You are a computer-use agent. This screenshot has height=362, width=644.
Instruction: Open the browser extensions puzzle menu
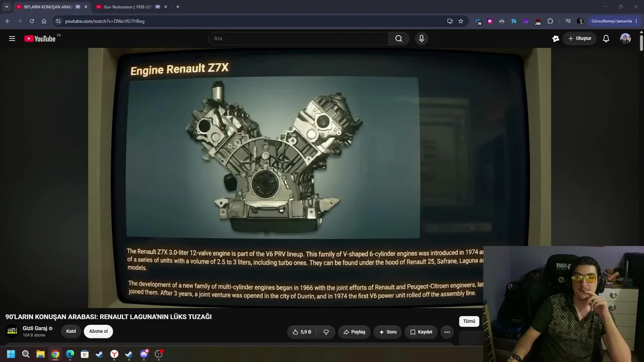tap(550, 21)
